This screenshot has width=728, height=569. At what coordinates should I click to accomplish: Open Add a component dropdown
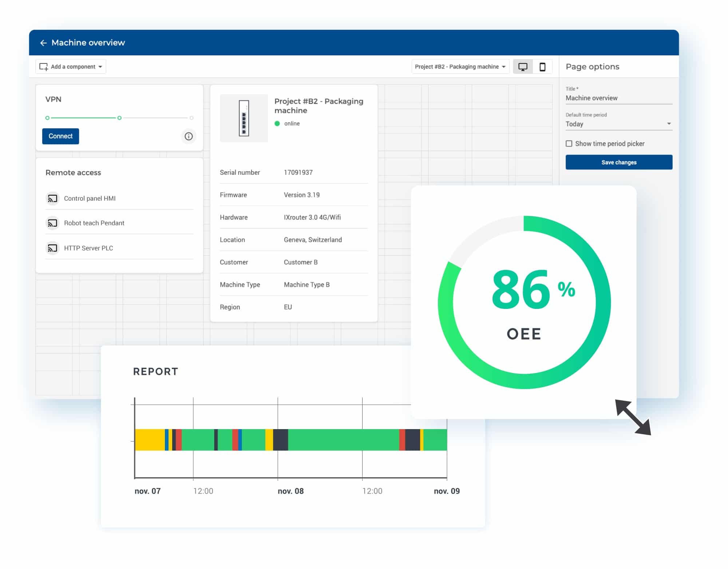point(71,67)
